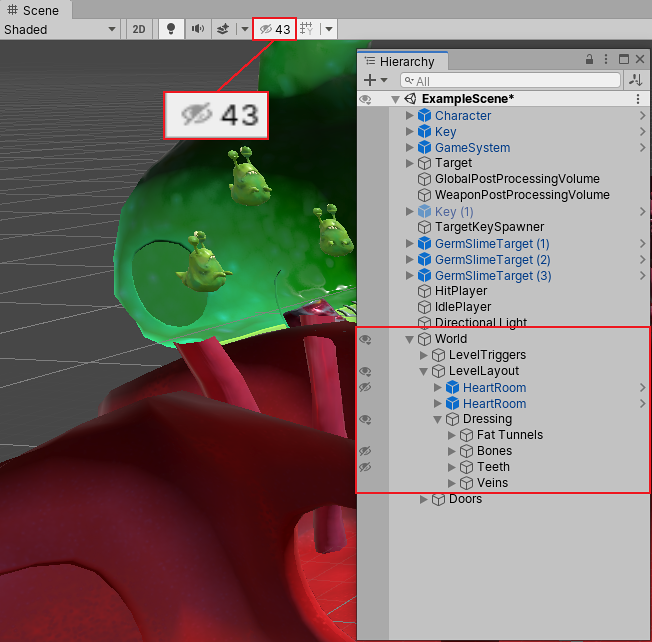Select Teeth cube icon

466,467
